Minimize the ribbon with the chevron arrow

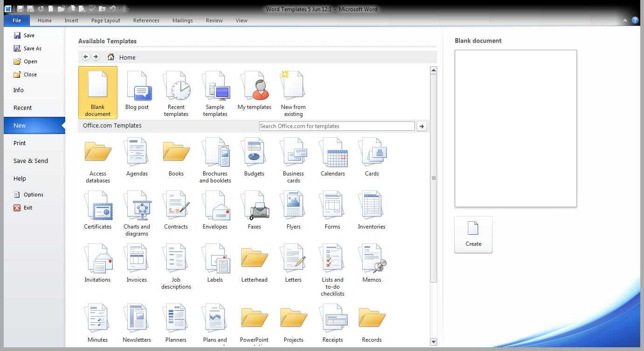point(625,20)
